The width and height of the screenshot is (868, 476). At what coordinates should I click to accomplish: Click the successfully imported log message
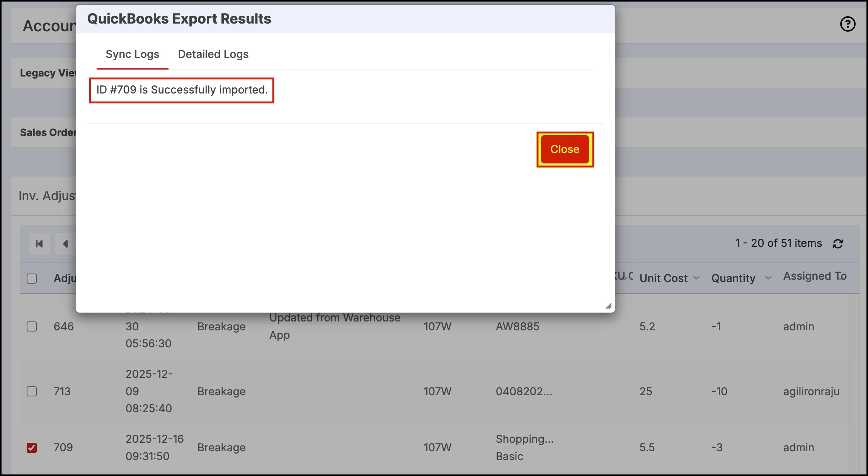[x=182, y=90]
